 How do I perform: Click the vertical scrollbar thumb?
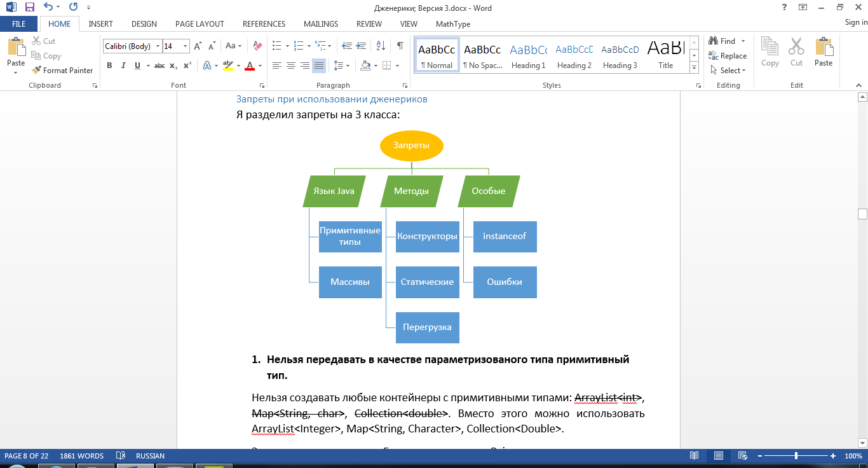pos(862,214)
